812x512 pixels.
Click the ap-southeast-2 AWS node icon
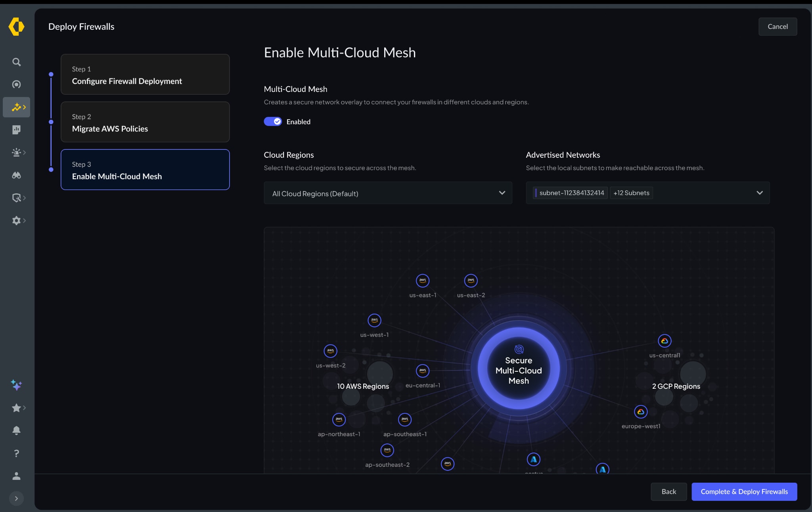[387, 450]
